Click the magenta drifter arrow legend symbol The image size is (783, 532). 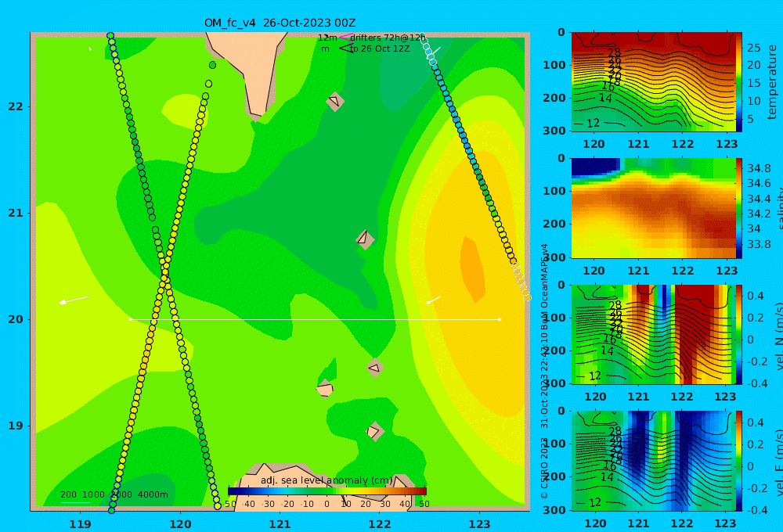pyautogui.click(x=345, y=38)
